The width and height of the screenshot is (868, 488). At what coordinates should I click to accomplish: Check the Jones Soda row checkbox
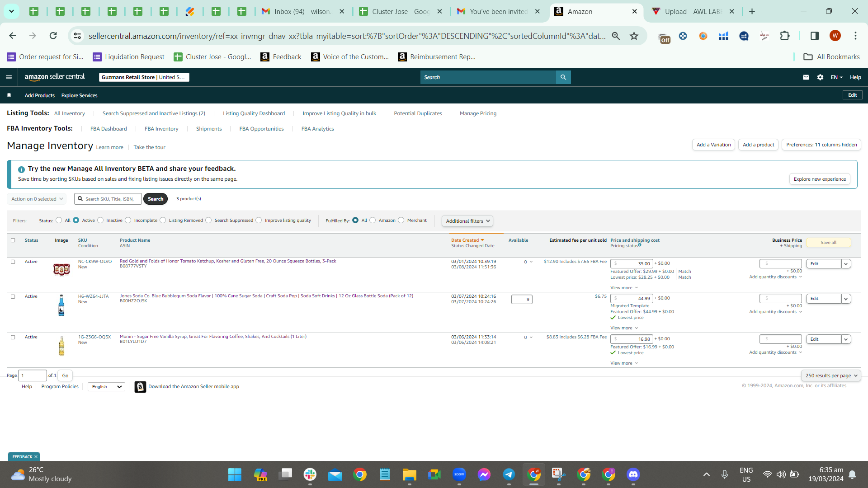coord(13,296)
